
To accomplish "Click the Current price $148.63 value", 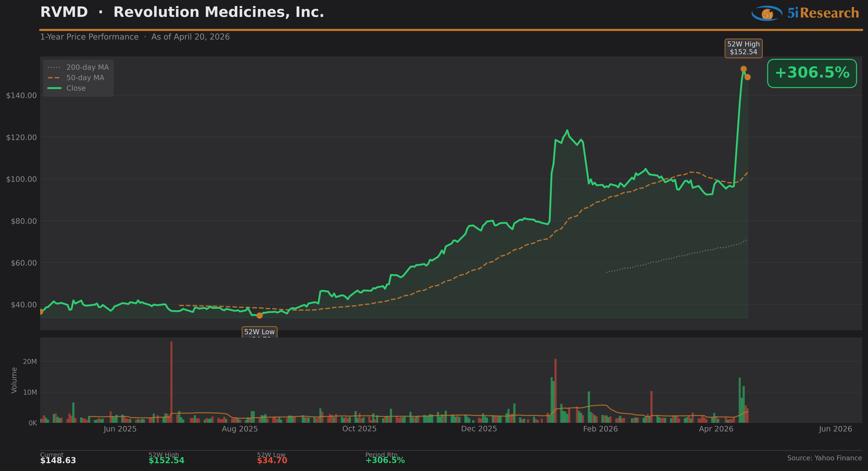I will point(58,461).
